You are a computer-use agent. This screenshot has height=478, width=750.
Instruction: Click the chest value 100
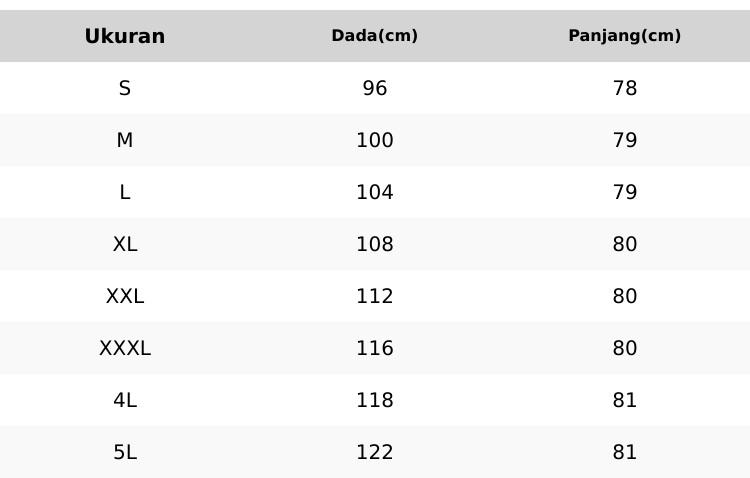click(375, 141)
